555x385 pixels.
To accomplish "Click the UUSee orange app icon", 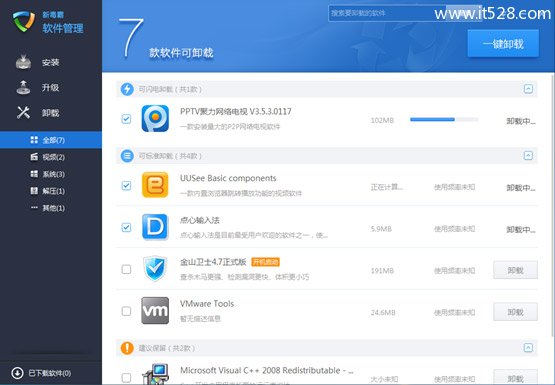I will pyautogui.click(x=155, y=185).
